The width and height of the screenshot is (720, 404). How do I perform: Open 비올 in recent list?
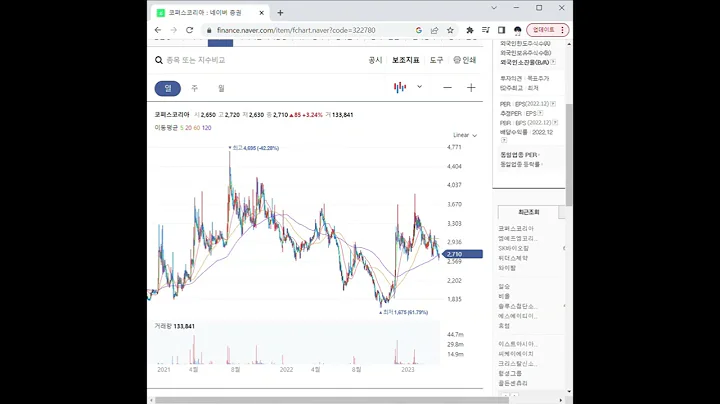click(504, 296)
